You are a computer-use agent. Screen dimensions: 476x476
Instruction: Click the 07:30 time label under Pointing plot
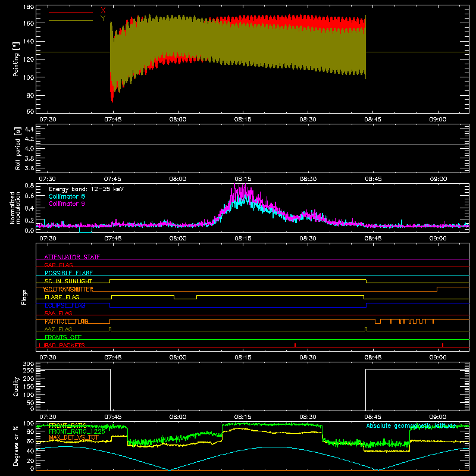[x=48, y=120]
